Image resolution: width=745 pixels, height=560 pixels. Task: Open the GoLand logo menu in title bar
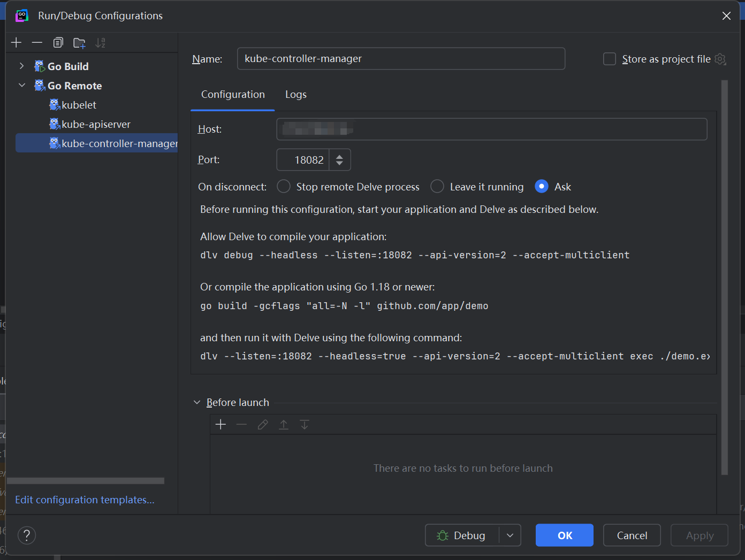(x=22, y=16)
